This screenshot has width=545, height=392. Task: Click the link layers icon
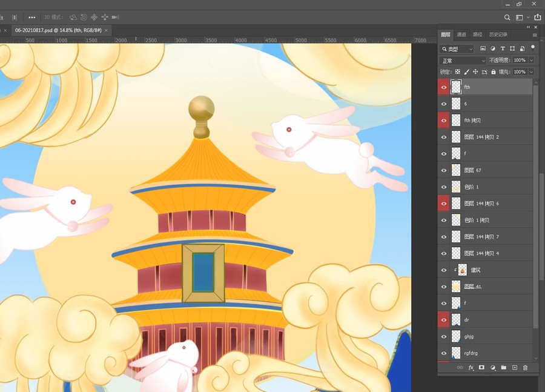[460, 367]
